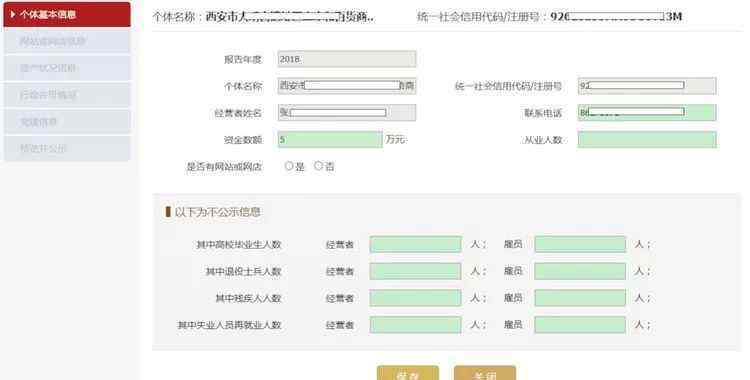The height and width of the screenshot is (380, 750).
Task: Click 失业人员再就业 经营者 count field
Action: [415, 325]
